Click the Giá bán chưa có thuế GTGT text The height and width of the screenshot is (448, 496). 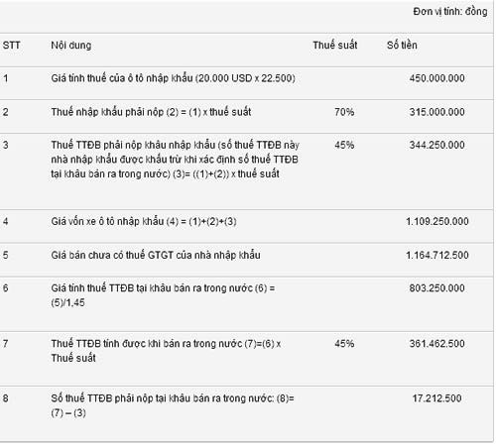pyautogui.click(x=156, y=255)
